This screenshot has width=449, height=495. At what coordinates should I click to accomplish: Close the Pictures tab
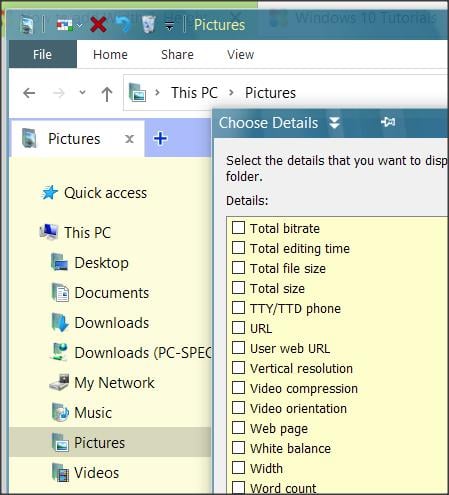click(129, 139)
